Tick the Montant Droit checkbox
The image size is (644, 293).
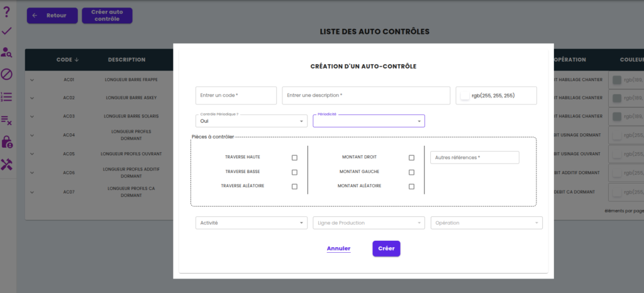411,158
